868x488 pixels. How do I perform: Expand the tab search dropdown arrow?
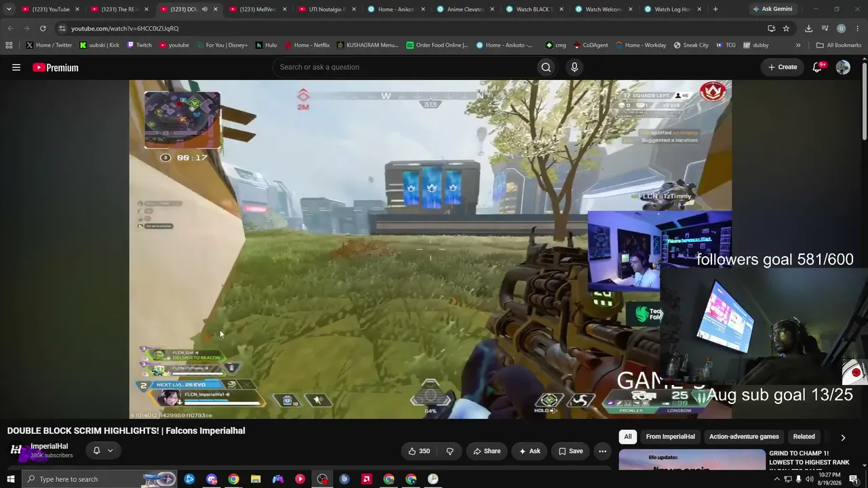pos(9,9)
